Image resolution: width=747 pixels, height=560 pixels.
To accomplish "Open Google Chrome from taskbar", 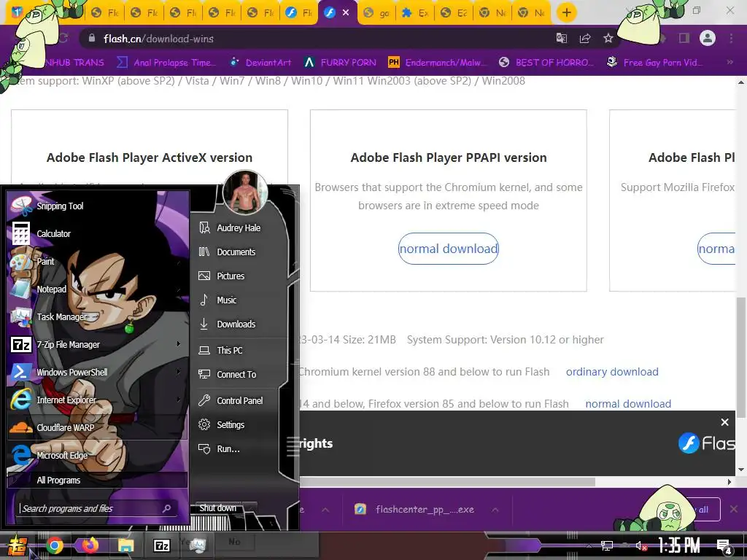I will point(55,545).
